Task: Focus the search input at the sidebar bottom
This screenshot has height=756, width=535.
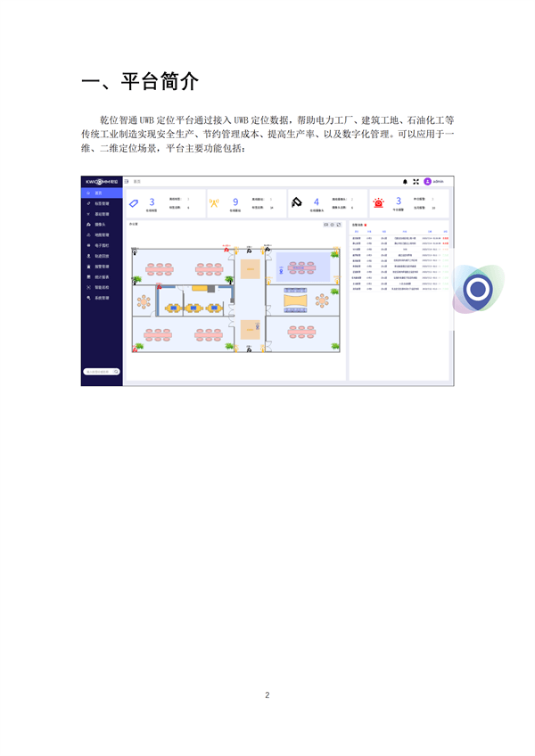Action: (x=102, y=372)
